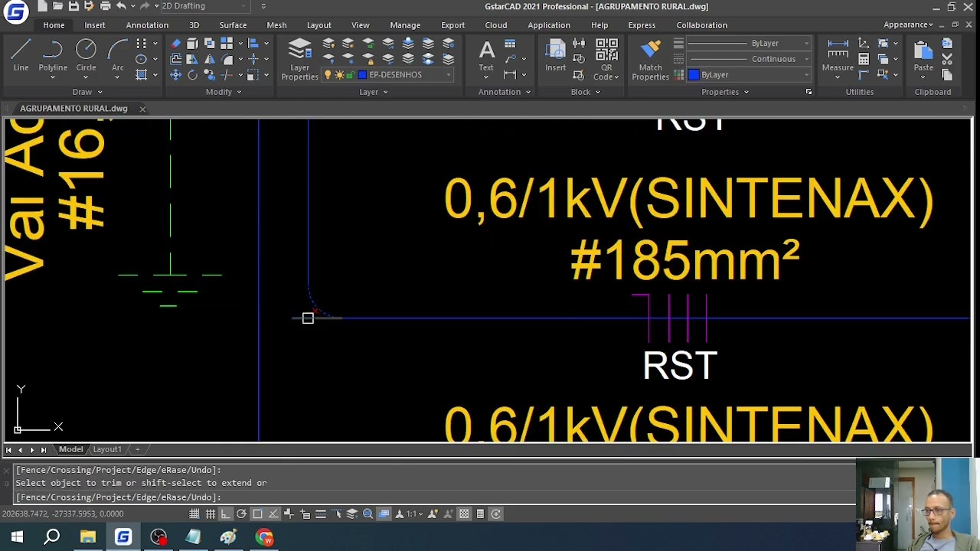Click the Undo arrow in quick access
Viewport: 980px width, 551px height.
121,6
